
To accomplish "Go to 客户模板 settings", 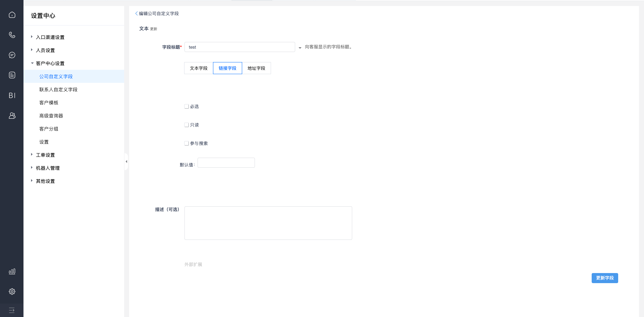I will [74, 103].
